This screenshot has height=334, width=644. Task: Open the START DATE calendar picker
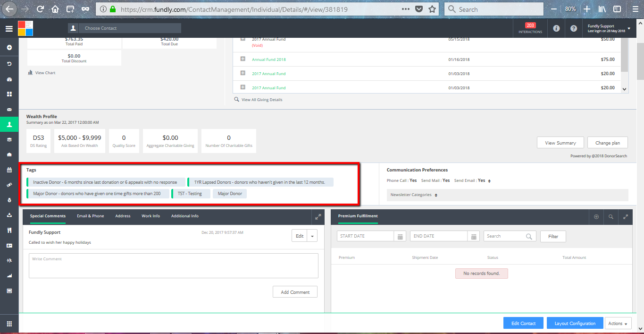click(400, 236)
